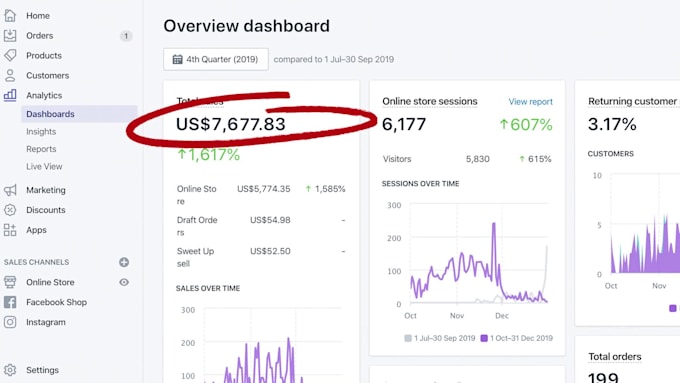The image size is (680, 383).
Task: Click the Facebook Shop icon
Action: 10,302
